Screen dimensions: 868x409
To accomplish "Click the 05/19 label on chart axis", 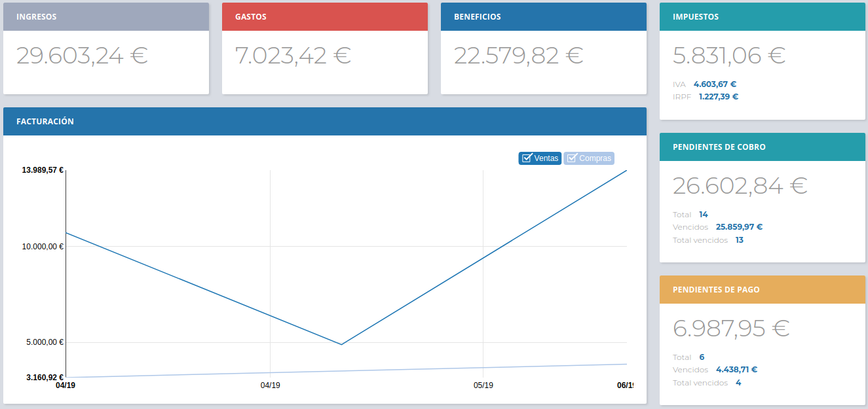I will point(483,385).
